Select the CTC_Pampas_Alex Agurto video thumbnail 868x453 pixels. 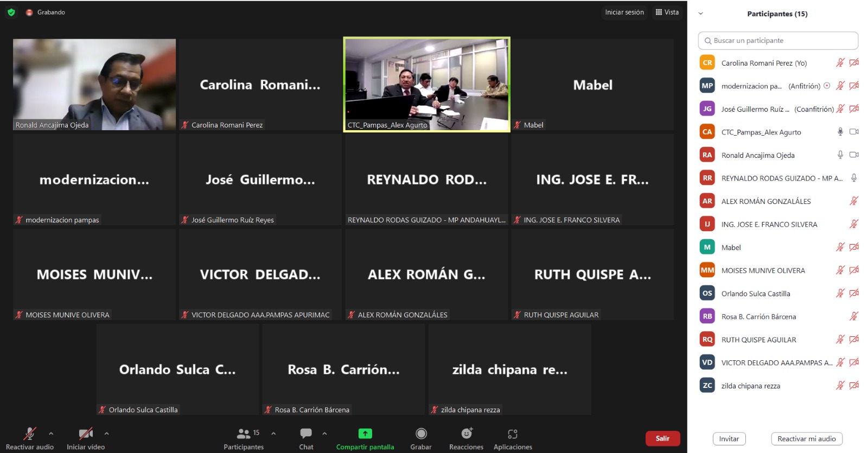tap(426, 84)
